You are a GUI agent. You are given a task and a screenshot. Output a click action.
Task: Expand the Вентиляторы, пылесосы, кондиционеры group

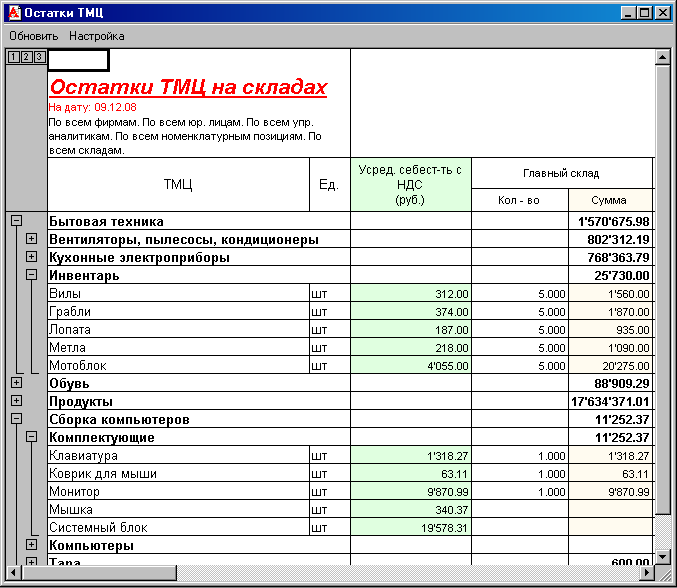tap(31, 239)
